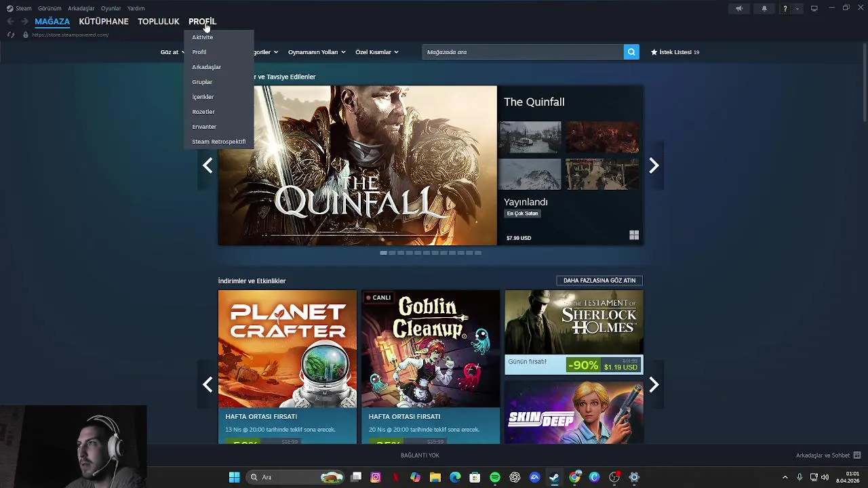The width and height of the screenshot is (868, 488).
Task: Click first featured carousel page dot
Action: coord(383,253)
